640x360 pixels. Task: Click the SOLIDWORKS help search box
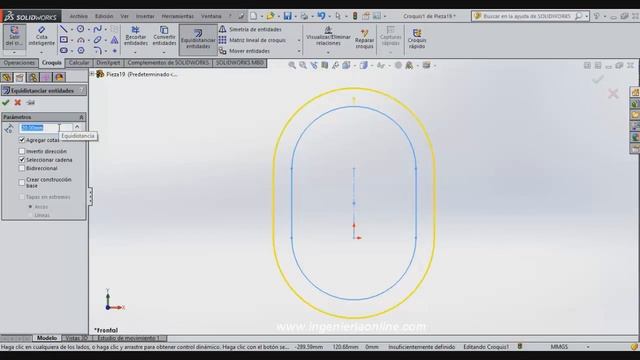tap(530, 16)
